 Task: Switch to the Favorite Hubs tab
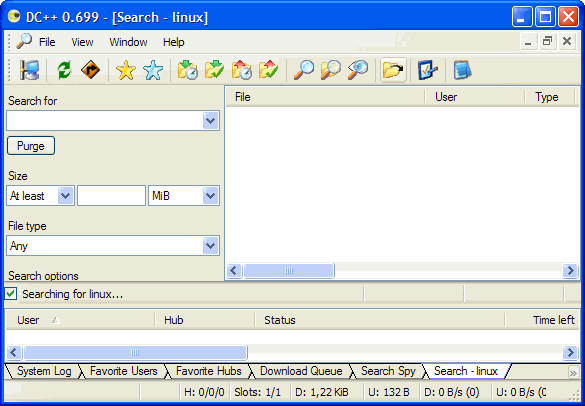coord(208,371)
